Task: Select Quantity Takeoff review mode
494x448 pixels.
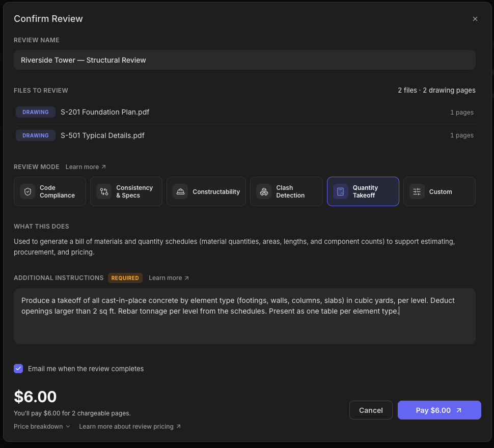Action: coord(363,191)
